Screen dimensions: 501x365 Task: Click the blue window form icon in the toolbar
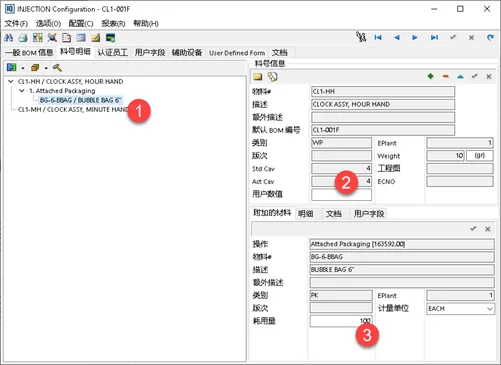click(81, 38)
